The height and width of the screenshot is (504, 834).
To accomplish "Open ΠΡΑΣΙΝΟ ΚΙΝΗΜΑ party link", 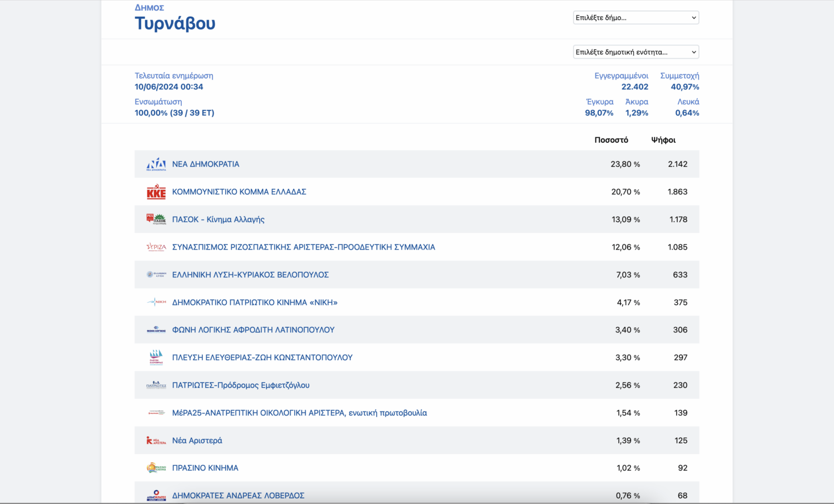I will tap(205, 468).
